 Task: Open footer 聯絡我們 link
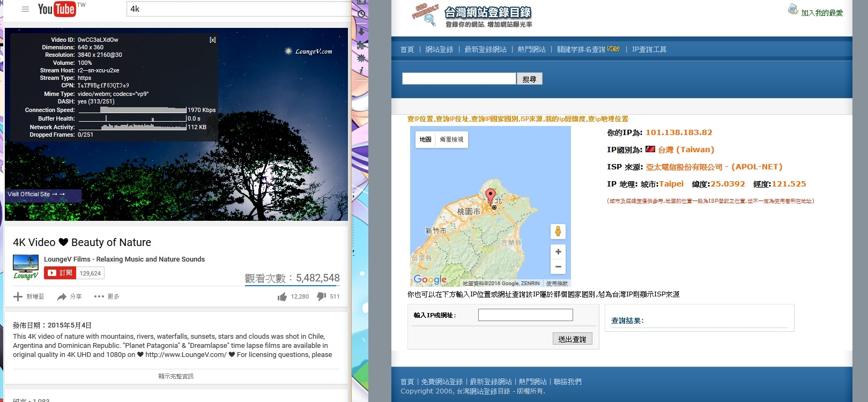pyautogui.click(x=567, y=382)
